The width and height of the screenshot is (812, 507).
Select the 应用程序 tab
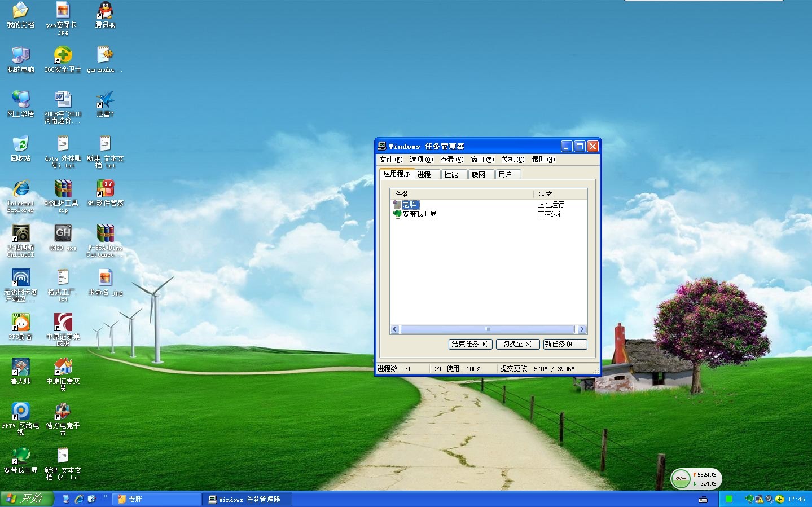click(x=397, y=174)
